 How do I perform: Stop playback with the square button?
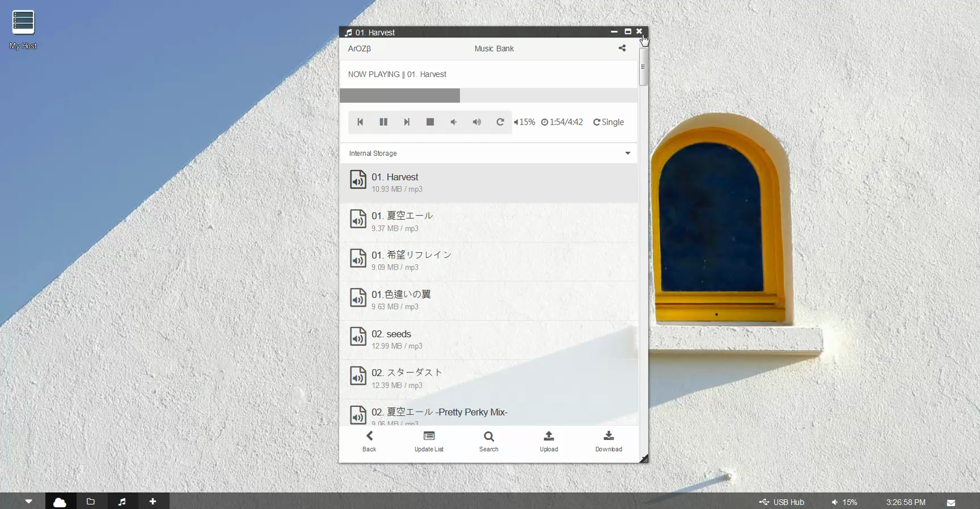tap(430, 122)
